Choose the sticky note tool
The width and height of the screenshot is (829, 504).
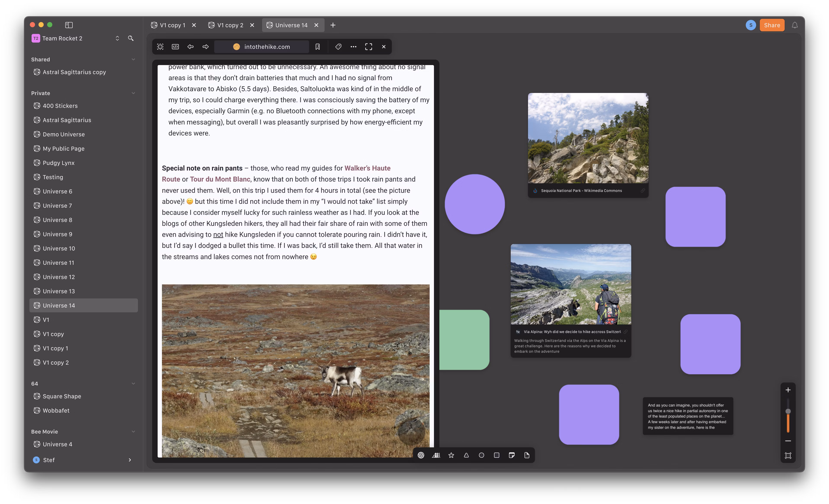512,455
